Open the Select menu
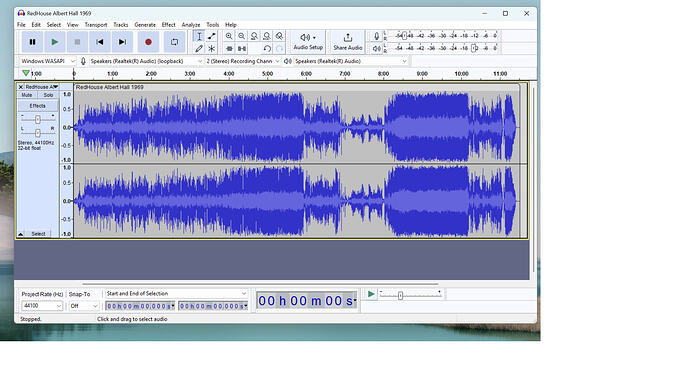Image resolution: width=690 pixels, height=388 pixels. [x=54, y=25]
